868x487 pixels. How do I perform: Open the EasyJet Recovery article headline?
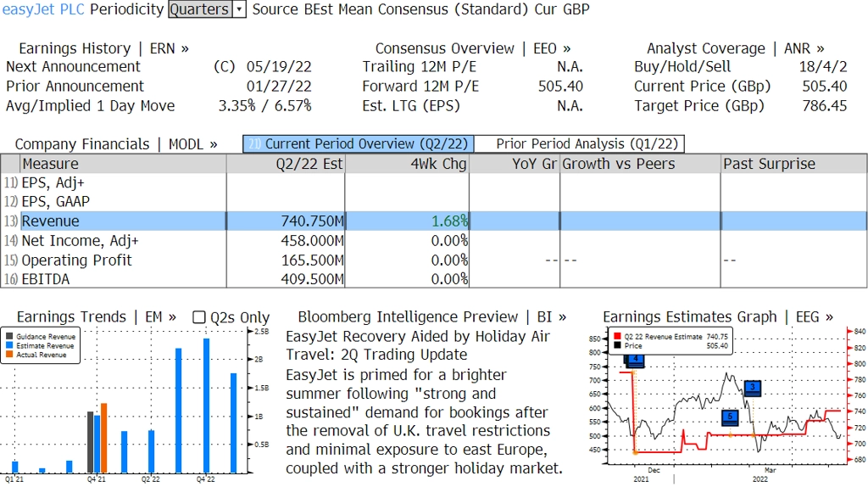pyautogui.click(x=418, y=345)
